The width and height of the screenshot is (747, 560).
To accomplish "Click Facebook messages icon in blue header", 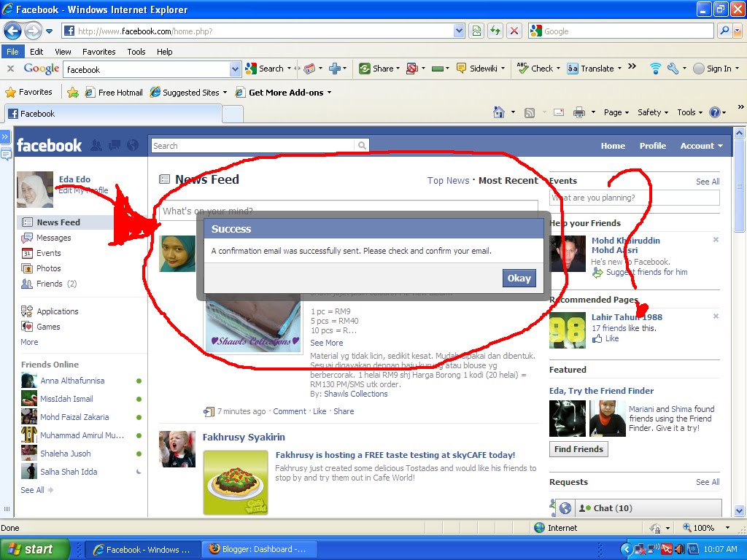I will 115,145.
